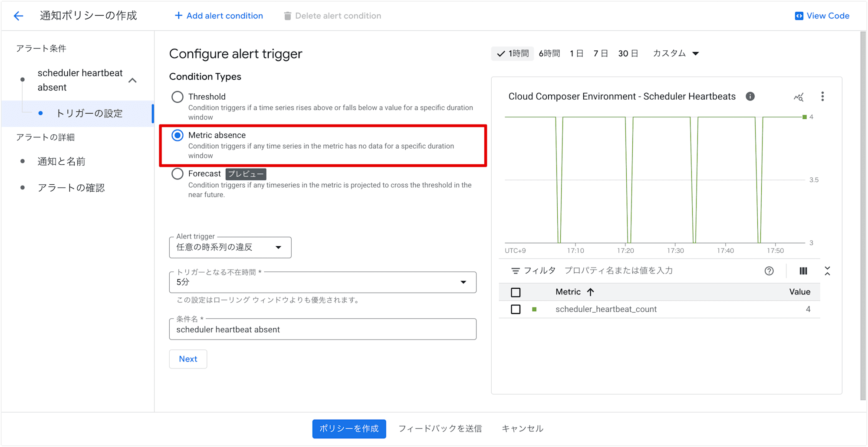Open chart info tooltip icon
This screenshot has width=868, height=447.
click(750, 96)
